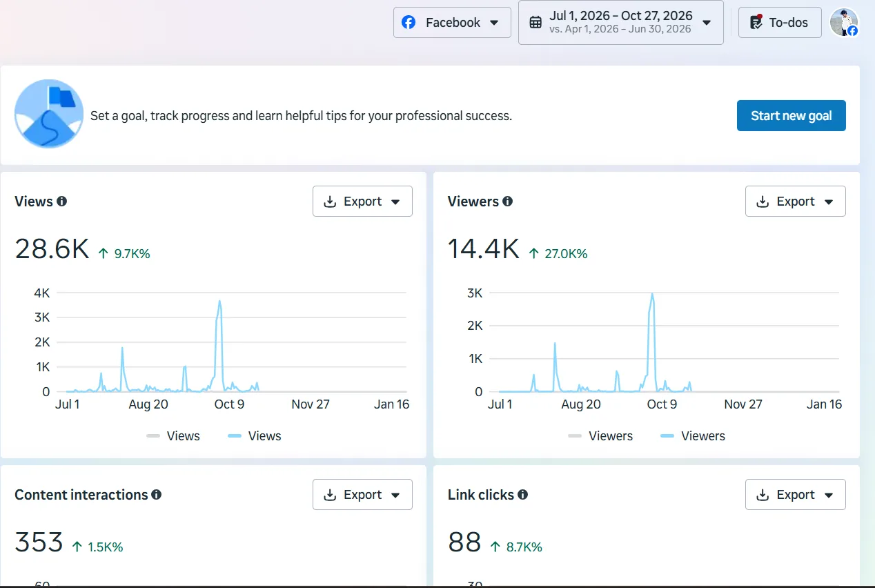Open the Content interactions Export dropdown
875x588 pixels.
362,495
